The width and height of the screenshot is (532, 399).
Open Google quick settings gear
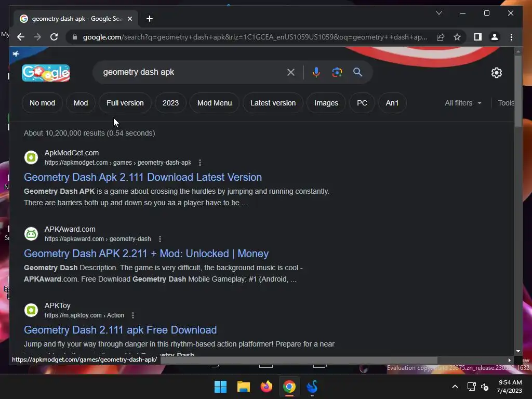tap(496, 73)
